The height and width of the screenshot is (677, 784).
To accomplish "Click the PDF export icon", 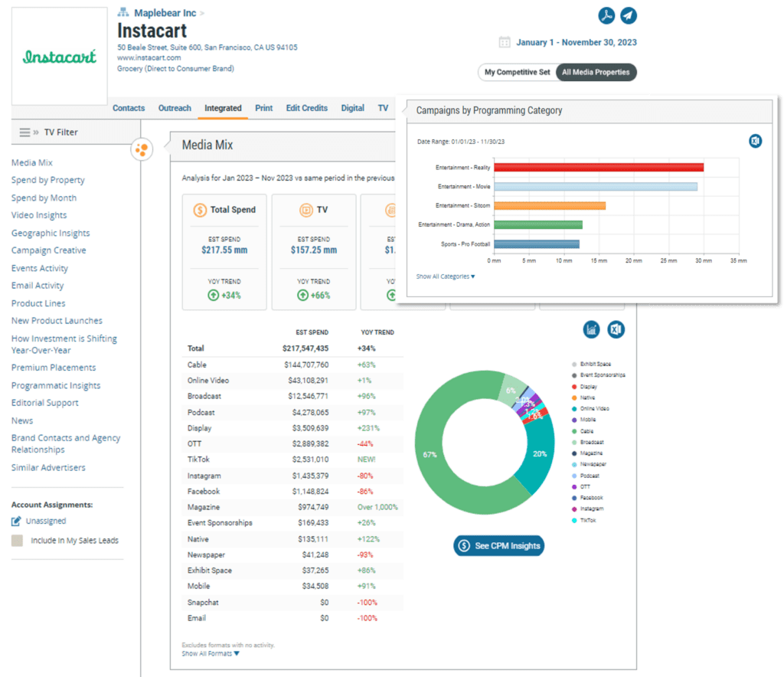I will 606,15.
